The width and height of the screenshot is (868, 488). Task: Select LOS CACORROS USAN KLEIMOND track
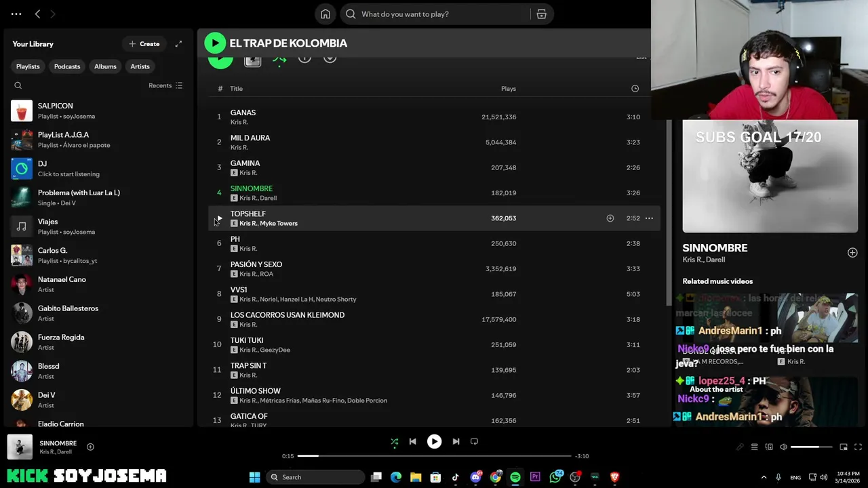pos(434,319)
